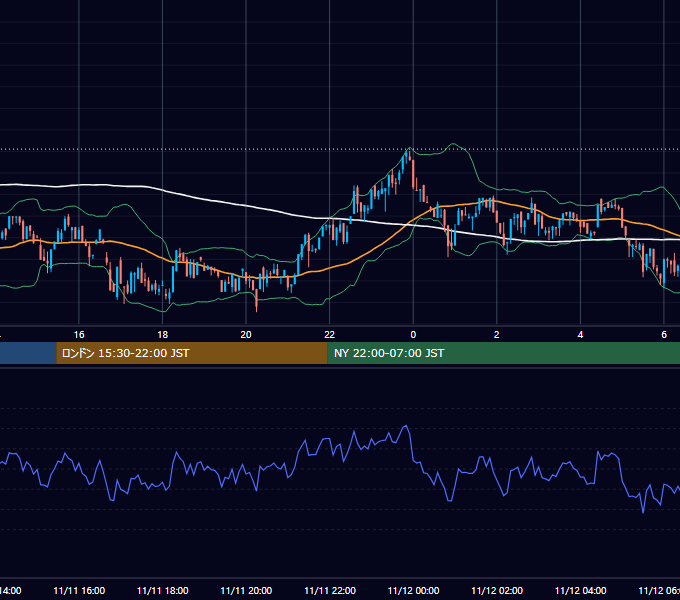
Task: Click the 16 hour axis label
Action: (x=79, y=335)
